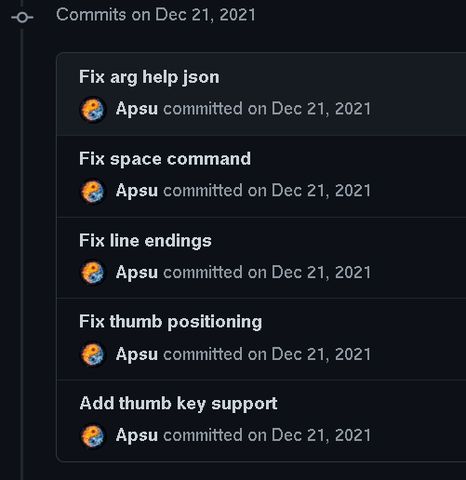Click commit date under "Add thumb key support"
466x480 pixels.
pyautogui.click(x=321, y=435)
